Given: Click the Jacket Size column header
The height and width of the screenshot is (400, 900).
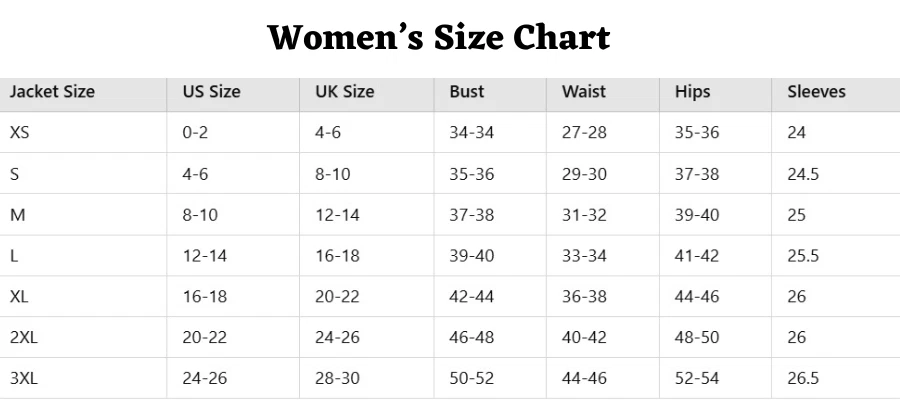Looking at the screenshot, I should (52, 92).
